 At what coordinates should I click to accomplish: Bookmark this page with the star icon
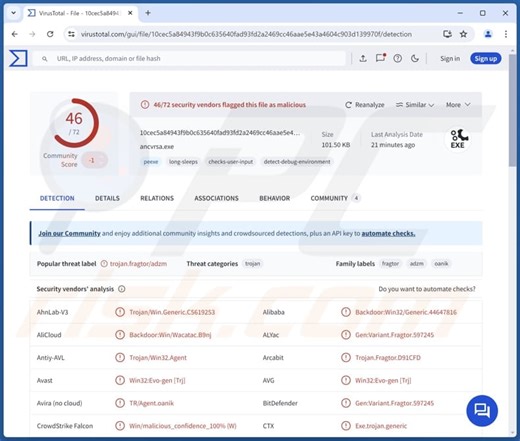tap(463, 34)
